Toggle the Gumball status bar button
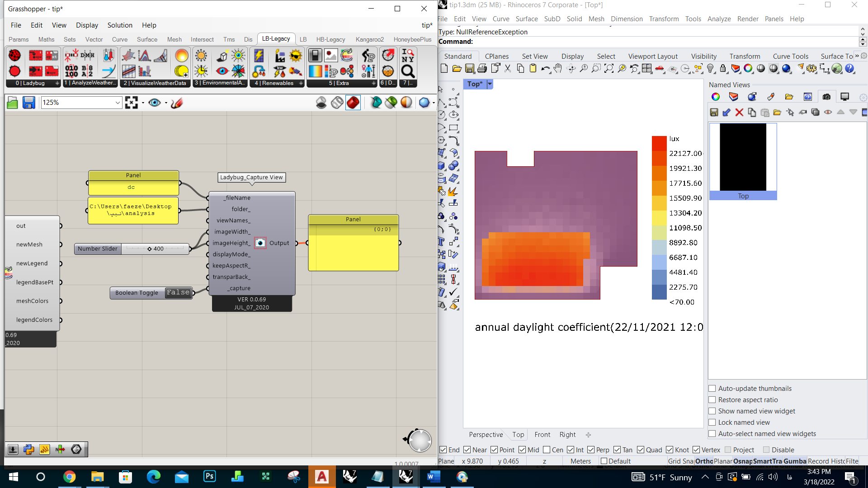 pyautogui.click(x=795, y=461)
